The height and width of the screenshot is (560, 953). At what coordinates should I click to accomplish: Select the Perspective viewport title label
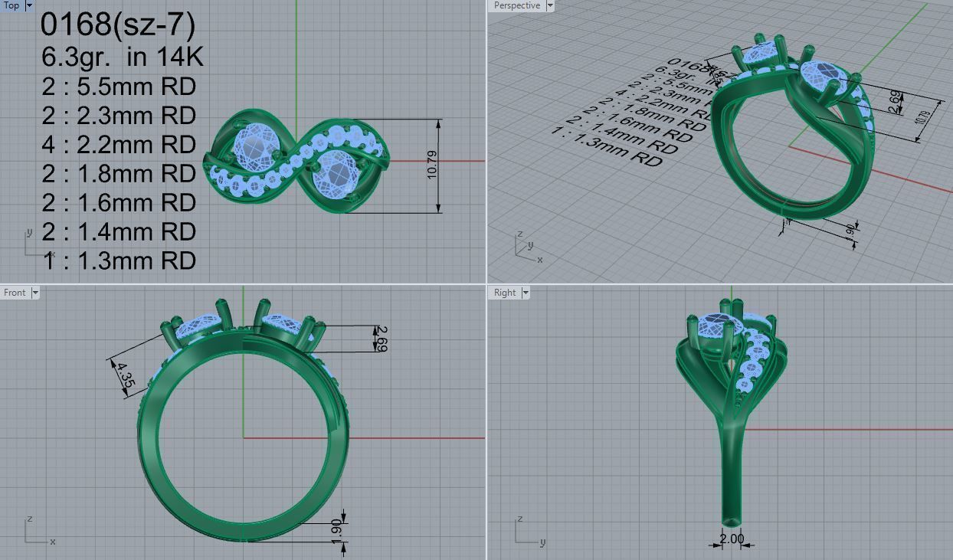(x=517, y=5)
